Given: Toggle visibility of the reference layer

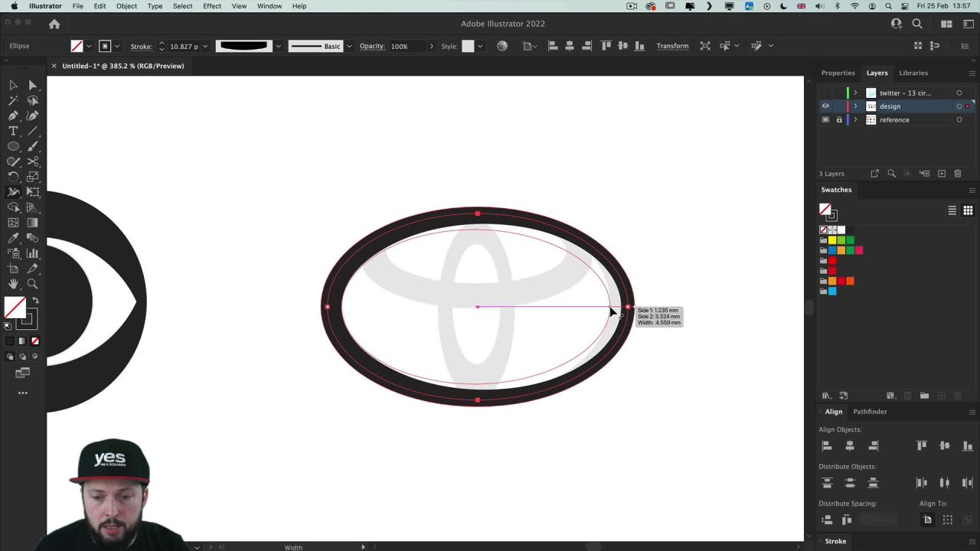Looking at the screenshot, I should click(x=825, y=120).
